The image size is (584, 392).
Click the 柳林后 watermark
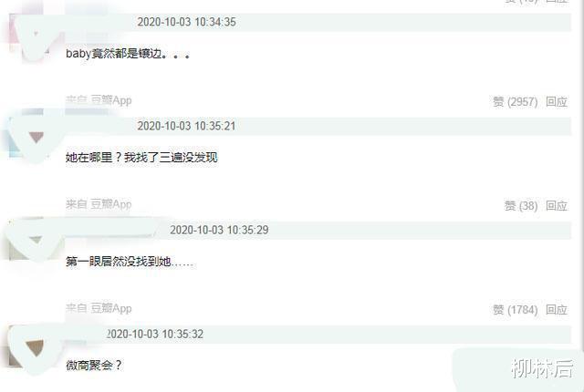click(x=541, y=368)
